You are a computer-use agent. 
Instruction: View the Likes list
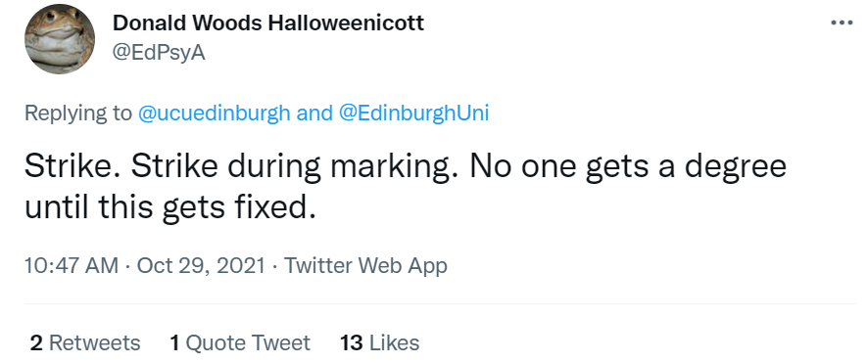[380, 343]
